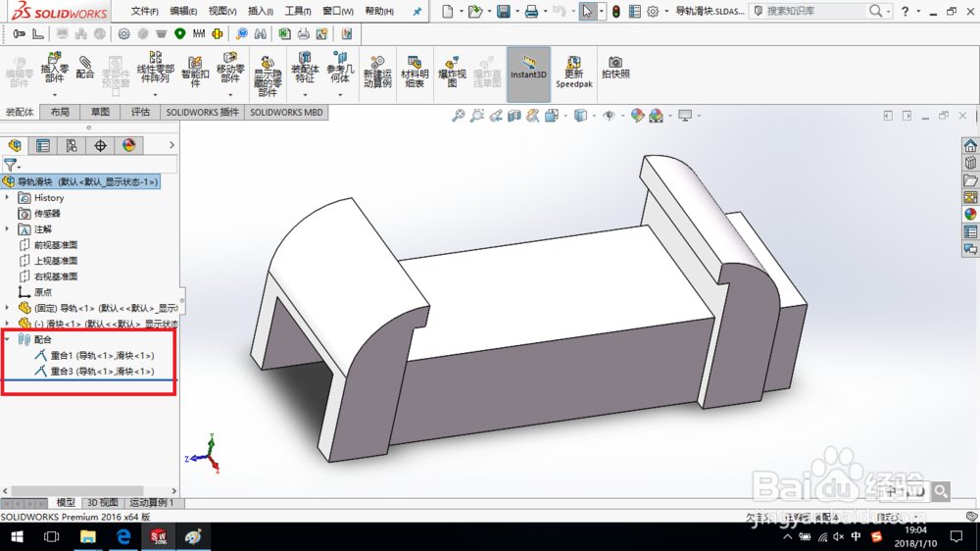
Task: Click the 爆炸视图 exploded view tool
Action: coord(452,72)
